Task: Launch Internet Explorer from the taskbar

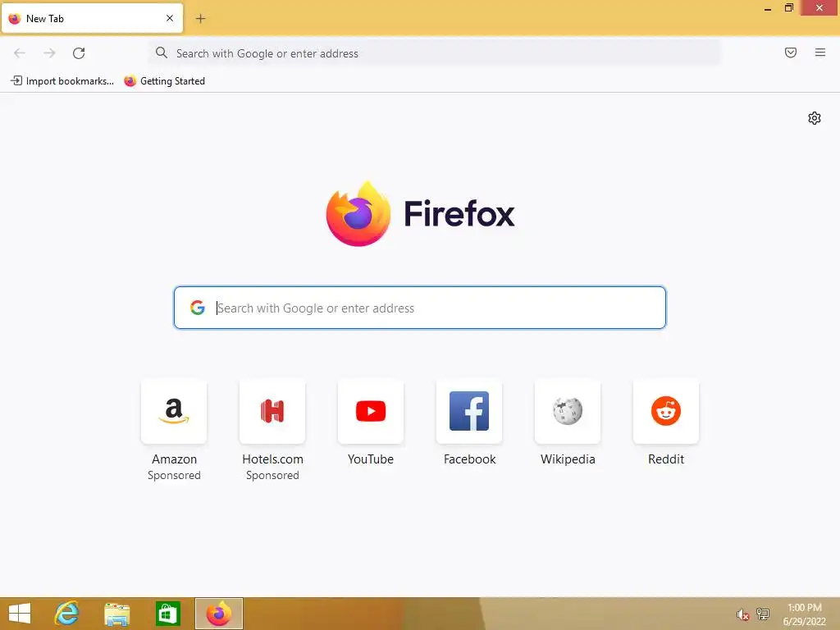Action: tap(67, 614)
